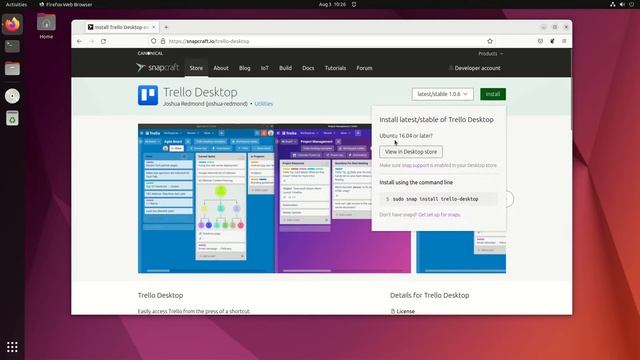Screen dimensions: 640x360
Task: Click the browser forward arrow
Action: point(91,41)
